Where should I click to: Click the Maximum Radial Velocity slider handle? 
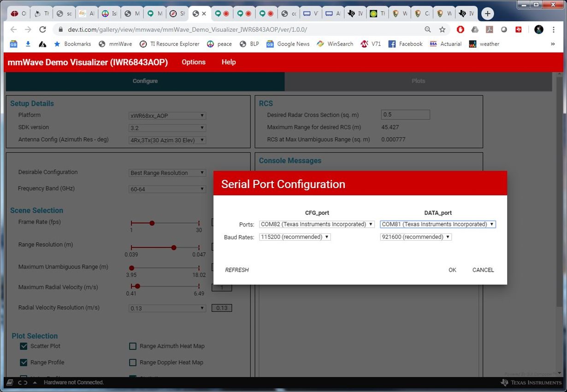point(137,286)
